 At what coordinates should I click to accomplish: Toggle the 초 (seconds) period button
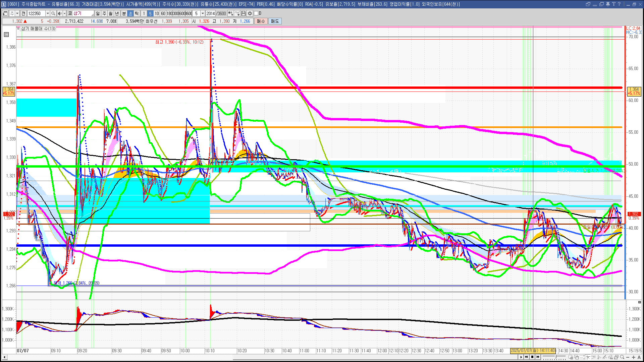click(x=130, y=13)
